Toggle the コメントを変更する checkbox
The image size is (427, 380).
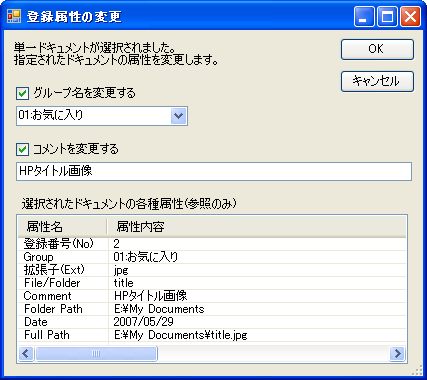(22, 149)
